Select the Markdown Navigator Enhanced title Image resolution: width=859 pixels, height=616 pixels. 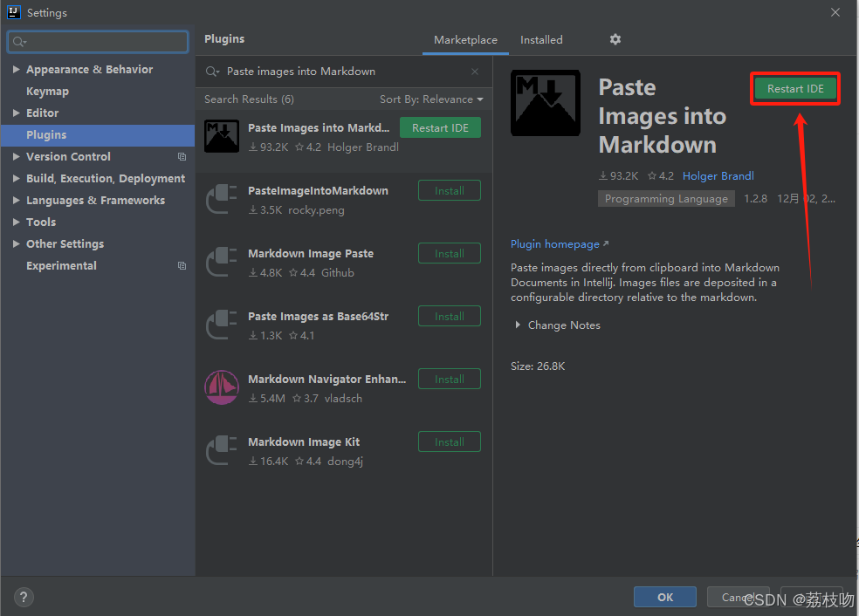[327, 379]
